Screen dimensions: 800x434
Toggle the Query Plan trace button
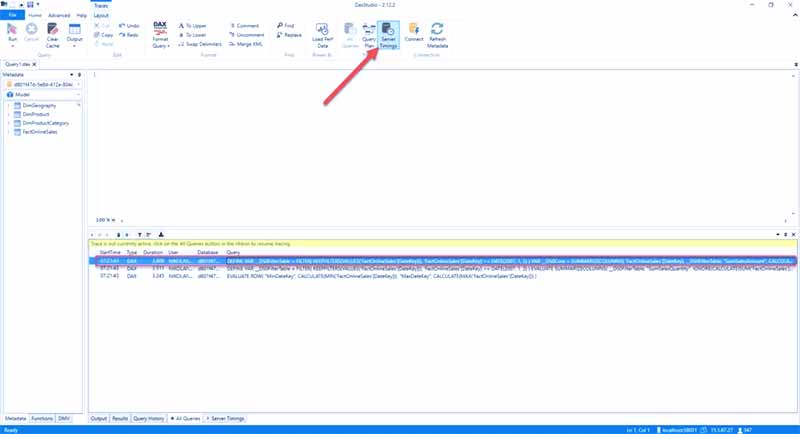tap(369, 35)
